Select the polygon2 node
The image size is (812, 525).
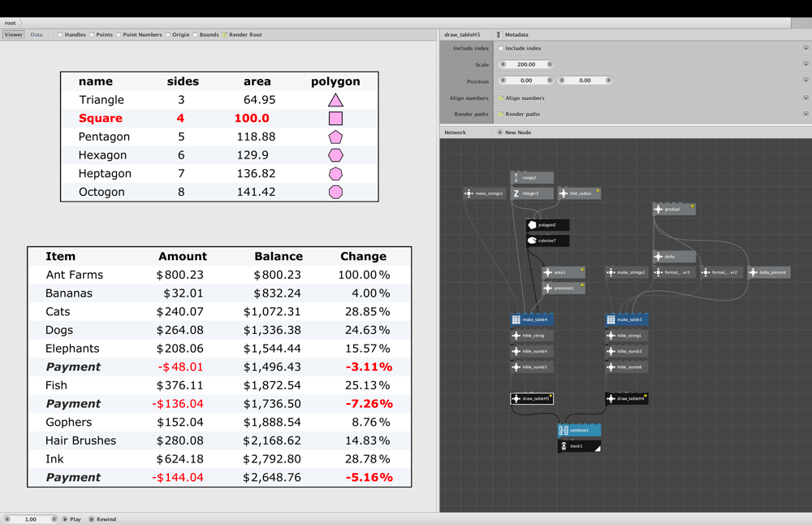coord(548,225)
